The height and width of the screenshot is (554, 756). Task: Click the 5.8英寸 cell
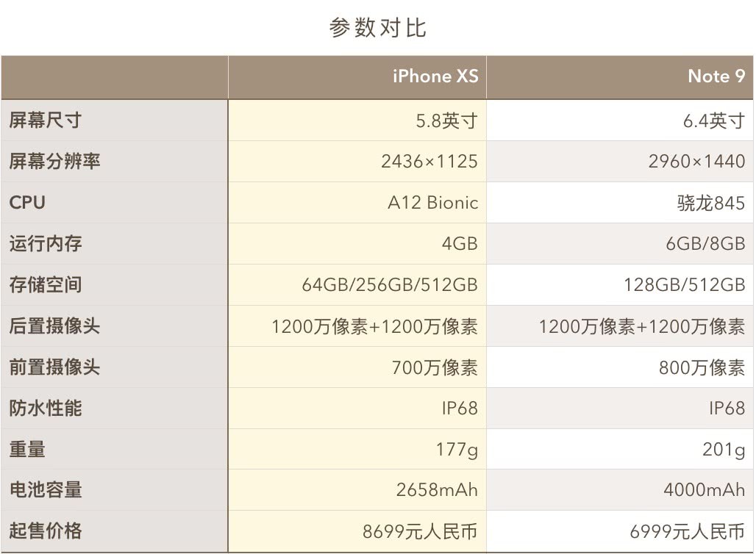point(446,120)
